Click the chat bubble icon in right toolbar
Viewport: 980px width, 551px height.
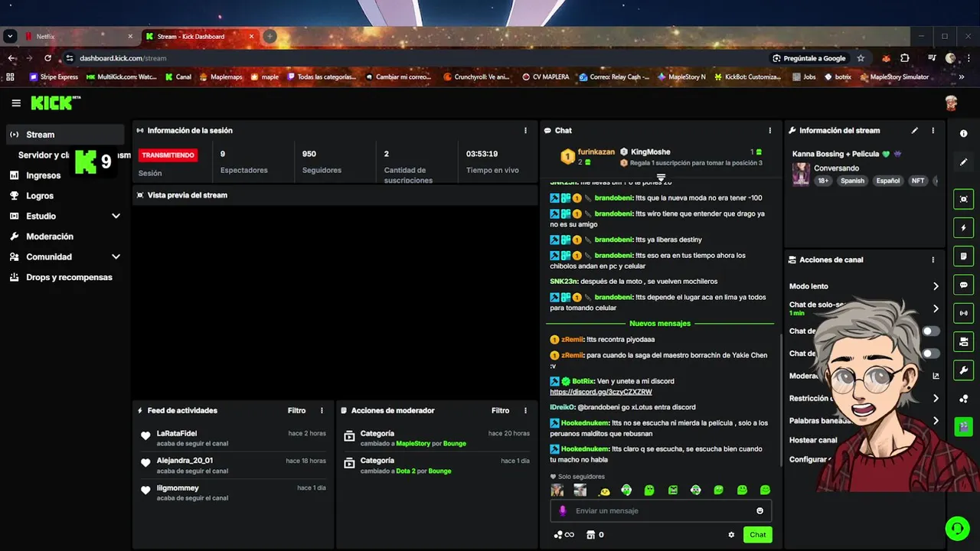click(963, 285)
